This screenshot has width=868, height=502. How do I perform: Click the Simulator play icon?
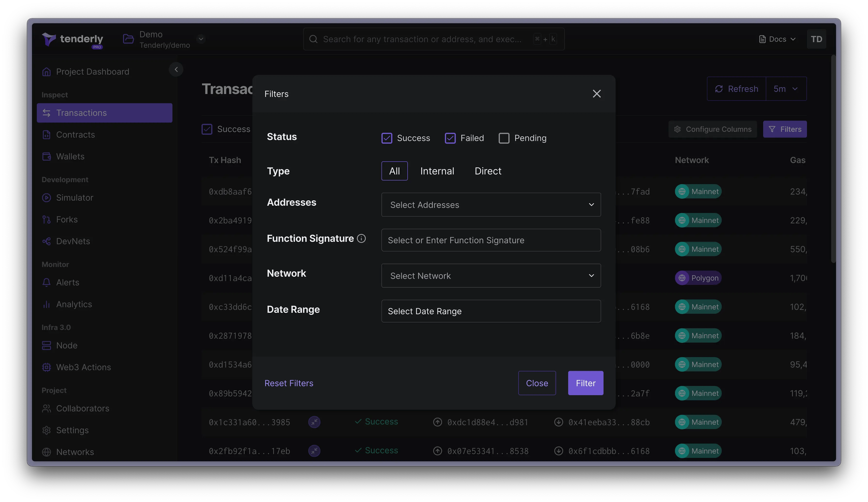46,198
